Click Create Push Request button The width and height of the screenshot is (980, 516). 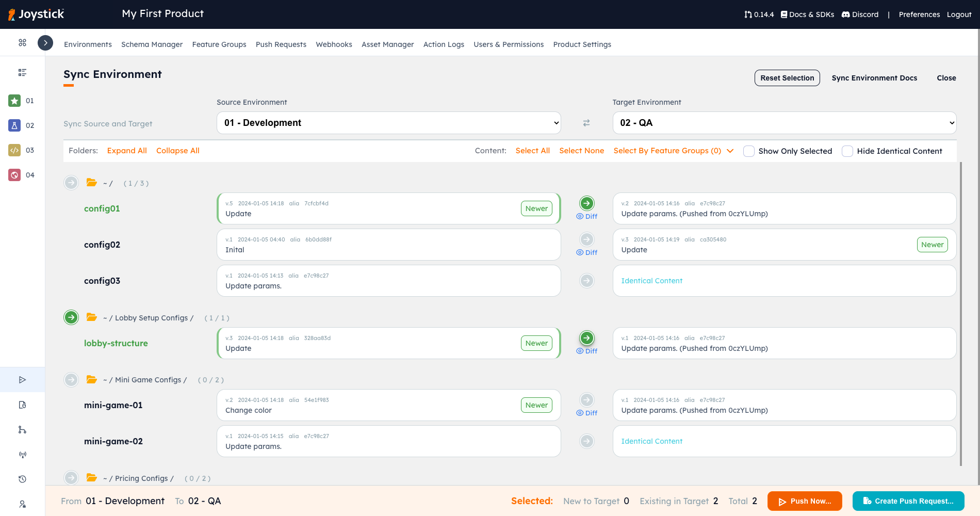point(908,501)
